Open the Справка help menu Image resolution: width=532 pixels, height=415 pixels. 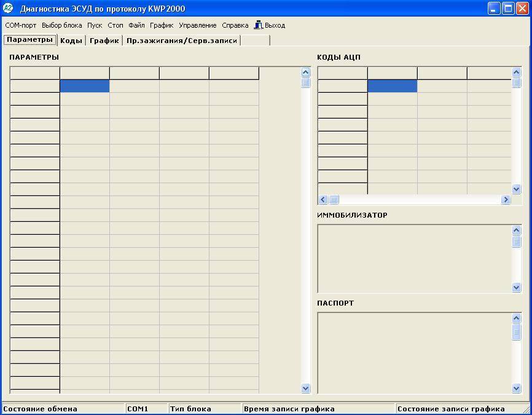tap(235, 25)
